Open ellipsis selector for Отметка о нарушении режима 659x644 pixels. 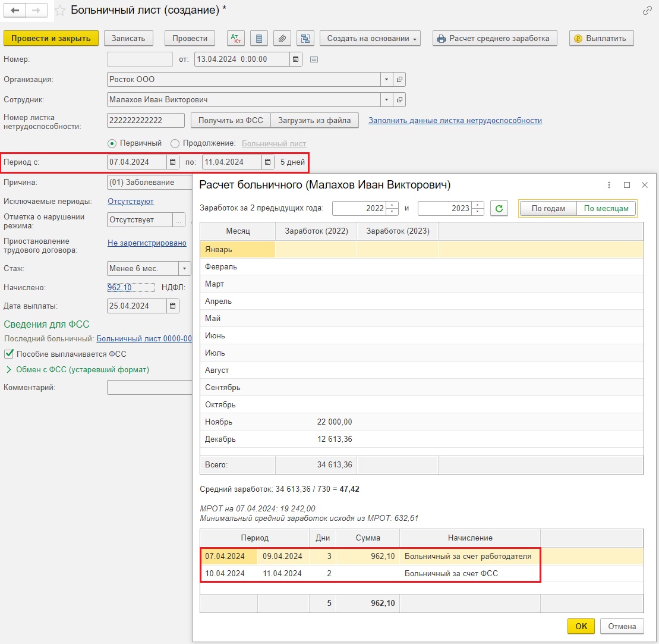coord(179,220)
